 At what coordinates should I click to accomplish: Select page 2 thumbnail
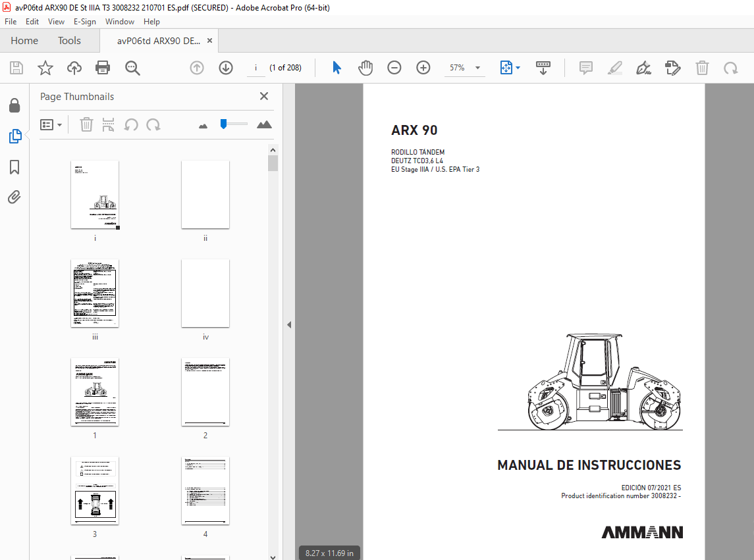205,392
